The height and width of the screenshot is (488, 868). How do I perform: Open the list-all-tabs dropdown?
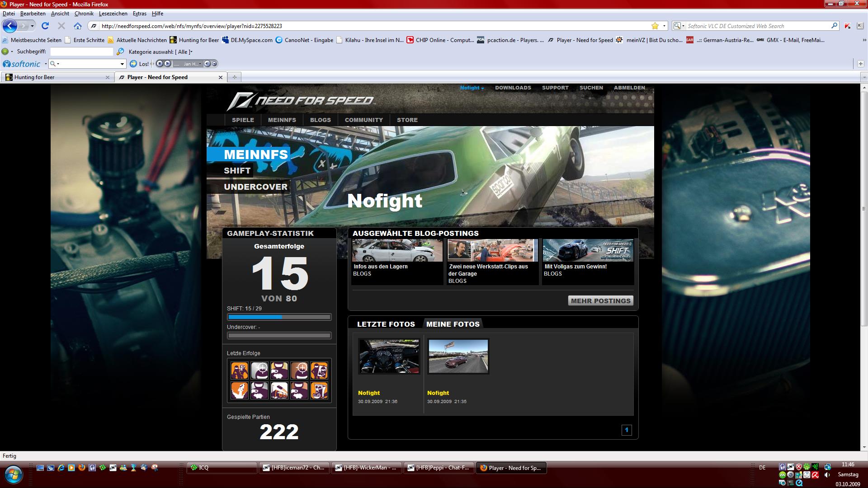[864, 77]
